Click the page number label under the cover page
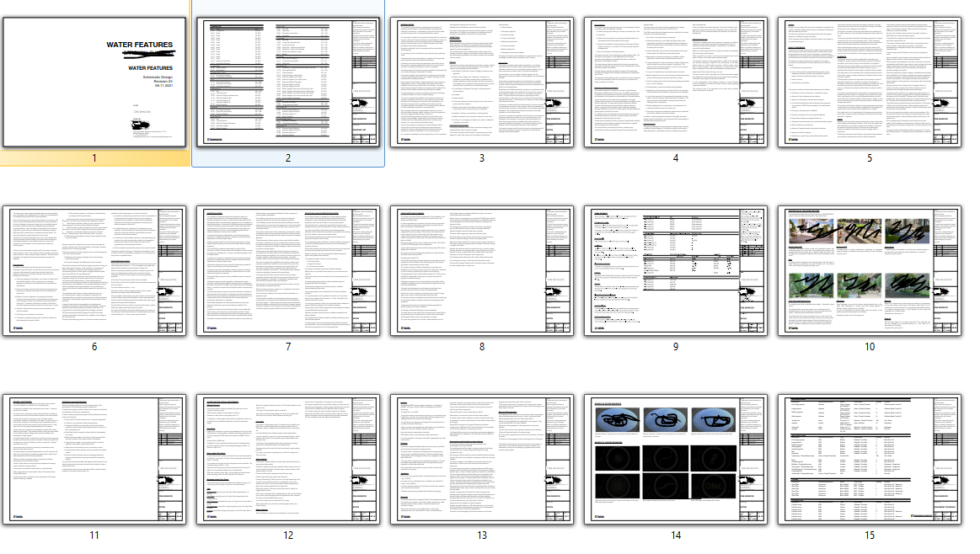The height and width of the screenshot is (554, 980). click(93, 156)
